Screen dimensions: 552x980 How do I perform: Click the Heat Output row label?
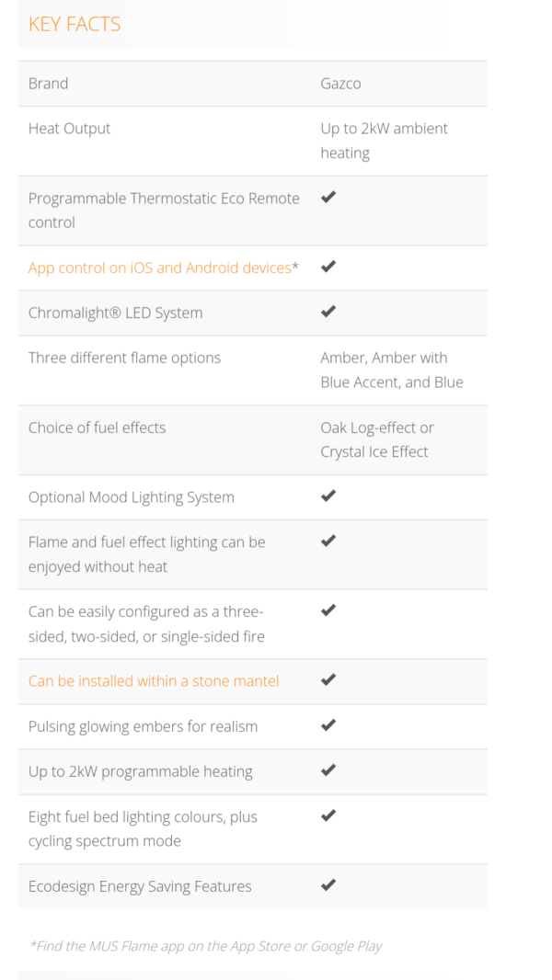click(x=69, y=128)
